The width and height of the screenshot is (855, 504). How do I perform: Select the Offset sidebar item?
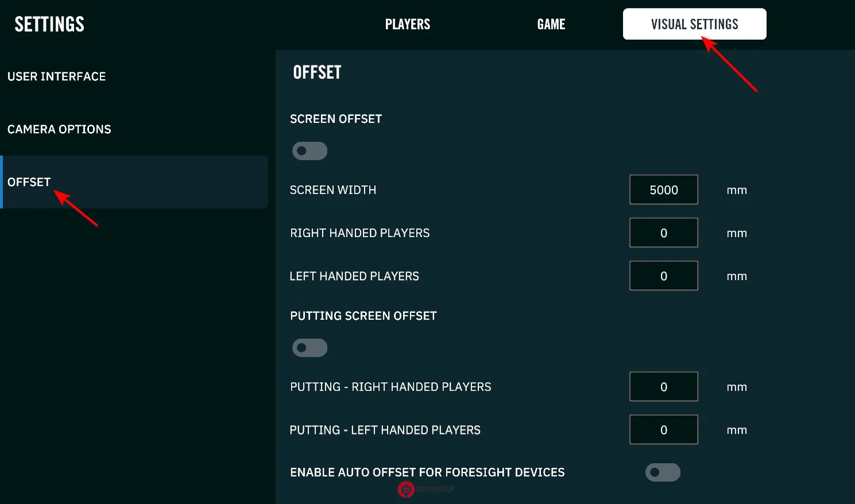coord(29,182)
